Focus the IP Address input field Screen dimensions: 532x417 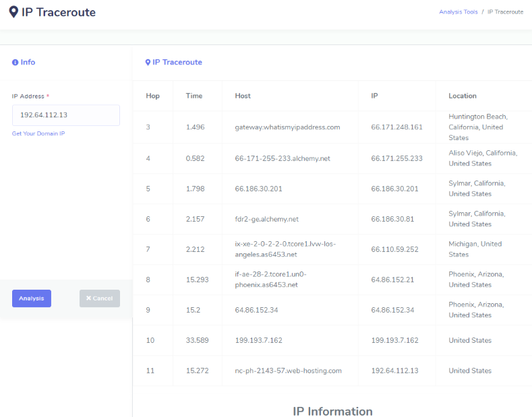click(x=66, y=115)
